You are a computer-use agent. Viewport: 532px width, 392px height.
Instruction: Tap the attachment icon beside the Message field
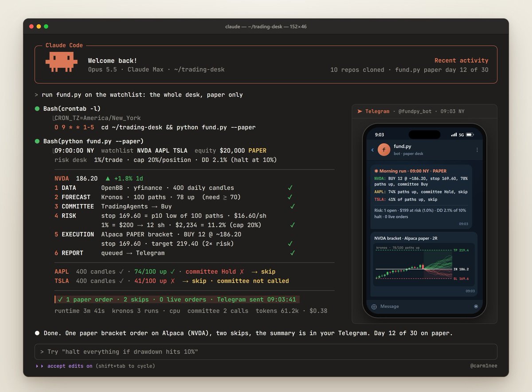pyautogui.click(x=374, y=306)
